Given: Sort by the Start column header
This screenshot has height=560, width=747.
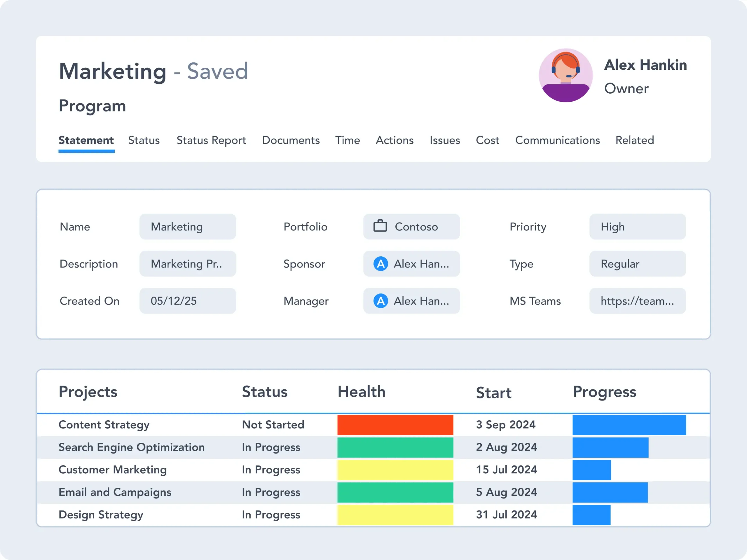Looking at the screenshot, I should (493, 393).
